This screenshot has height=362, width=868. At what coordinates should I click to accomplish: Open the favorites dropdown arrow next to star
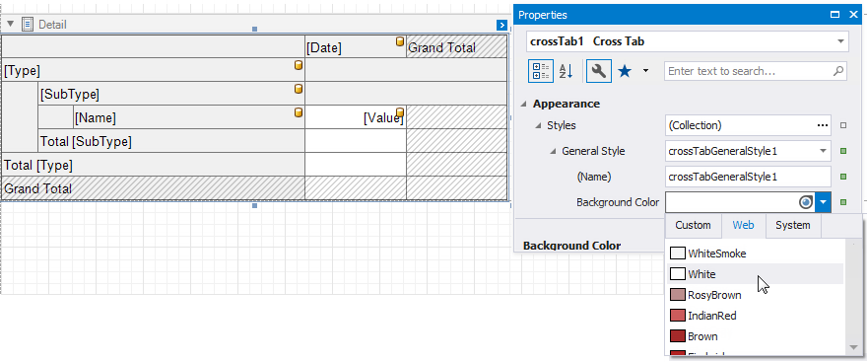coord(645,71)
